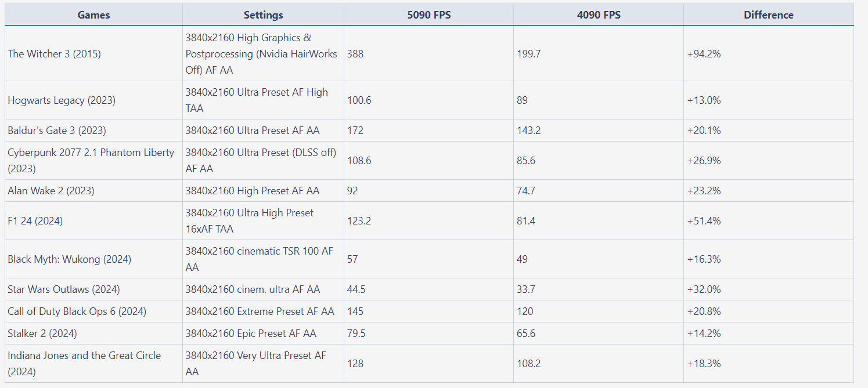Image resolution: width=868 pixels, height=388 pixels.
Task: Click the Settings column header
Action: (263, 15)
